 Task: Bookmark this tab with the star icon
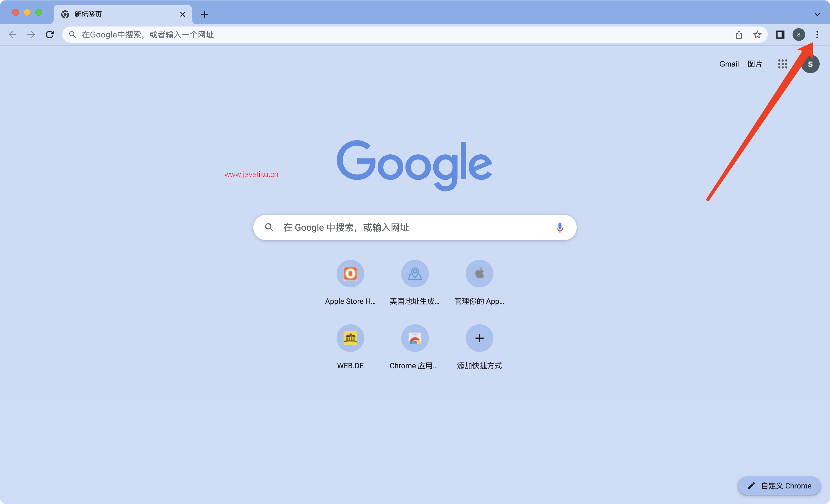757,34
